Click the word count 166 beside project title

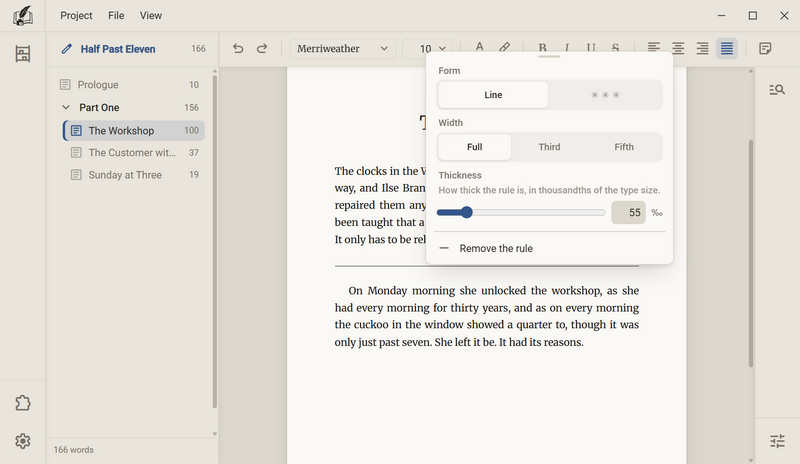pyautogui.click(x=198, y=48)
